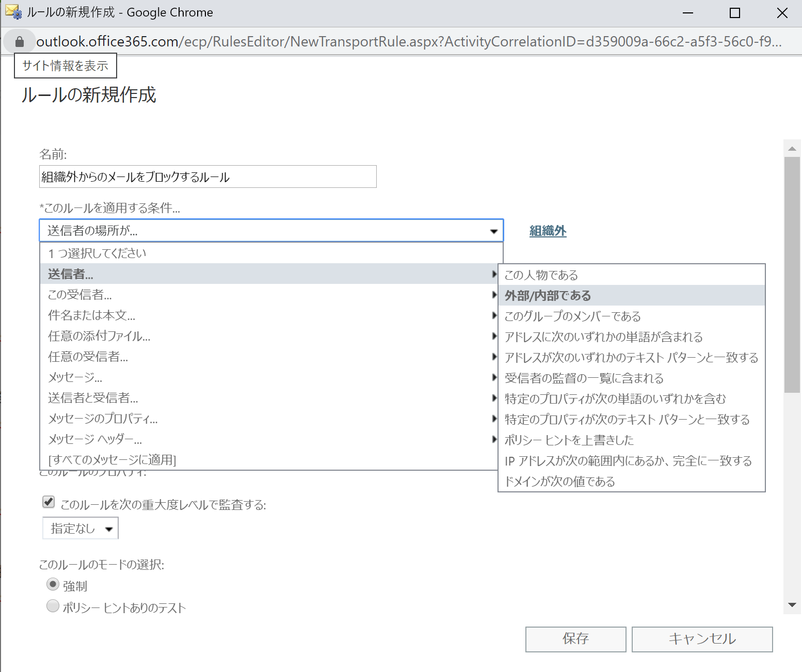Viewport: 802px width, 672px height.
Task: Click the キャンセル button
Action: [x=702, y=639]
